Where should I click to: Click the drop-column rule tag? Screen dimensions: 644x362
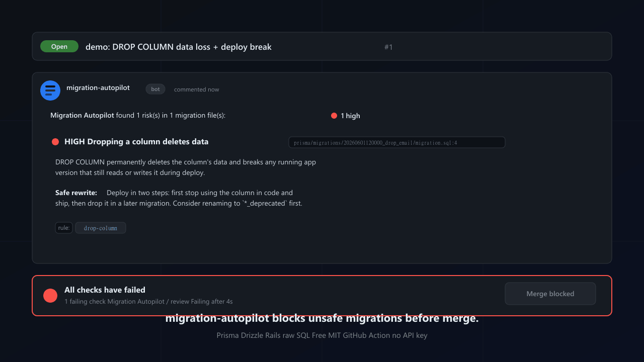pos(101,228)
